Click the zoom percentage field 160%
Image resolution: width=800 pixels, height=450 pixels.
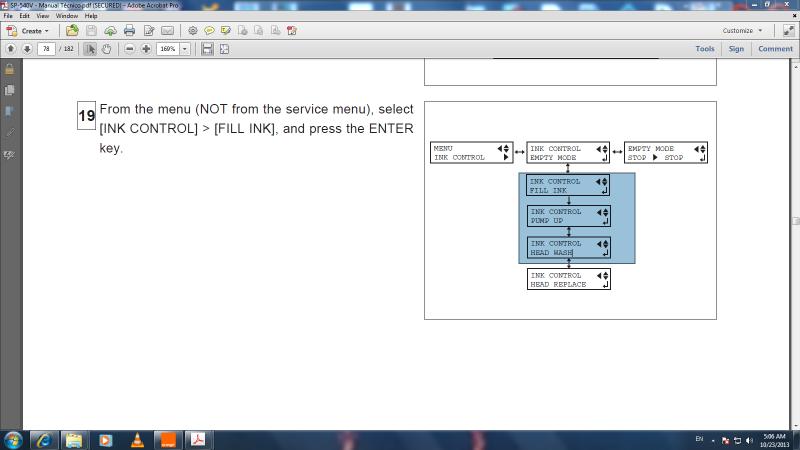(168, 49)
